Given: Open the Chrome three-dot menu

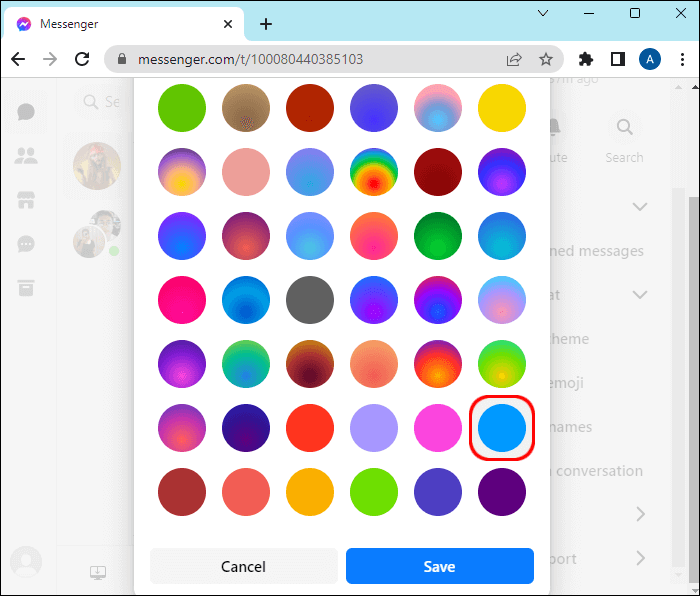Looking at the screenshot, I should [682, 59].
